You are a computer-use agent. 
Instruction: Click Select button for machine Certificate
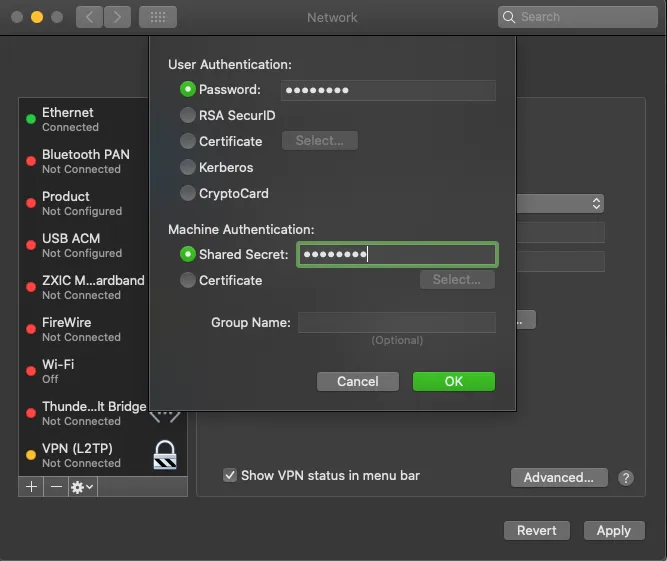tap(457, 279)
